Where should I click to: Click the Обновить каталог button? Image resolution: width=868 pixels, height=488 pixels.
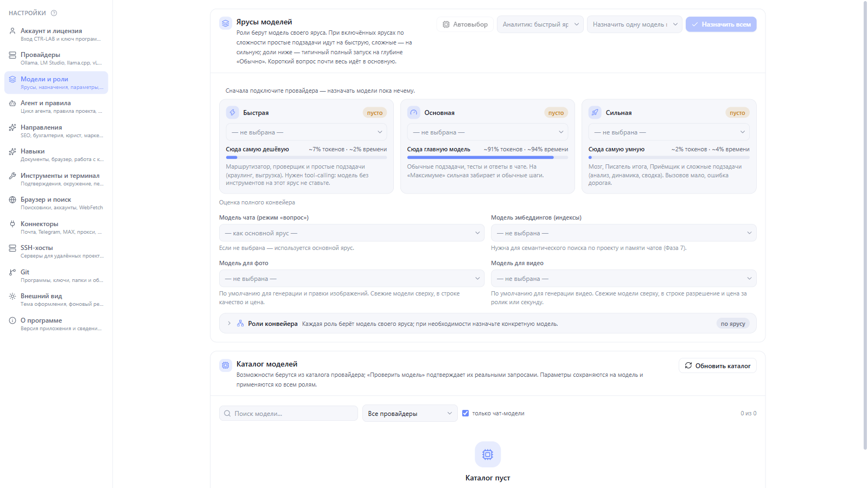pos(718,366)
